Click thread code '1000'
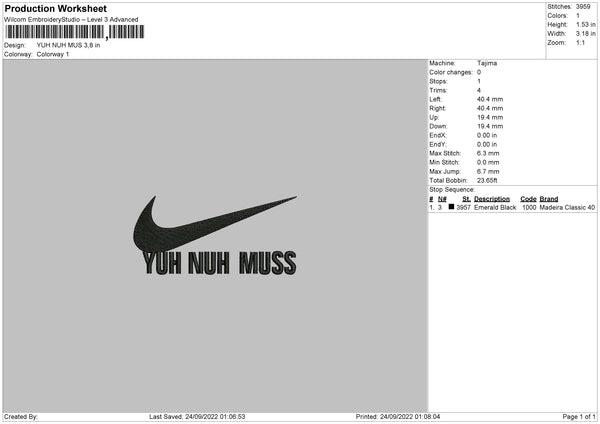 point(529,207)
